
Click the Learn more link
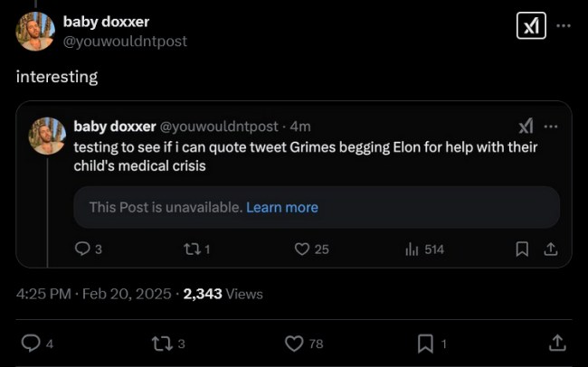click(282, 207)
